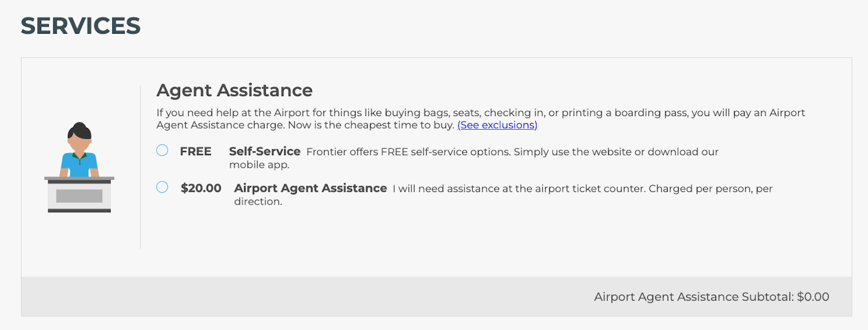Select the FREE Self-Service radio button
The height and width of the screenshot is (330, 868).
pyautogui.click(x=162, y=150)
